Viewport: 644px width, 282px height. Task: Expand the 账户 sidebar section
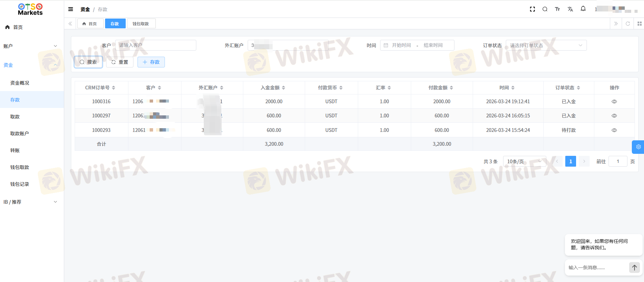[32, 46]
